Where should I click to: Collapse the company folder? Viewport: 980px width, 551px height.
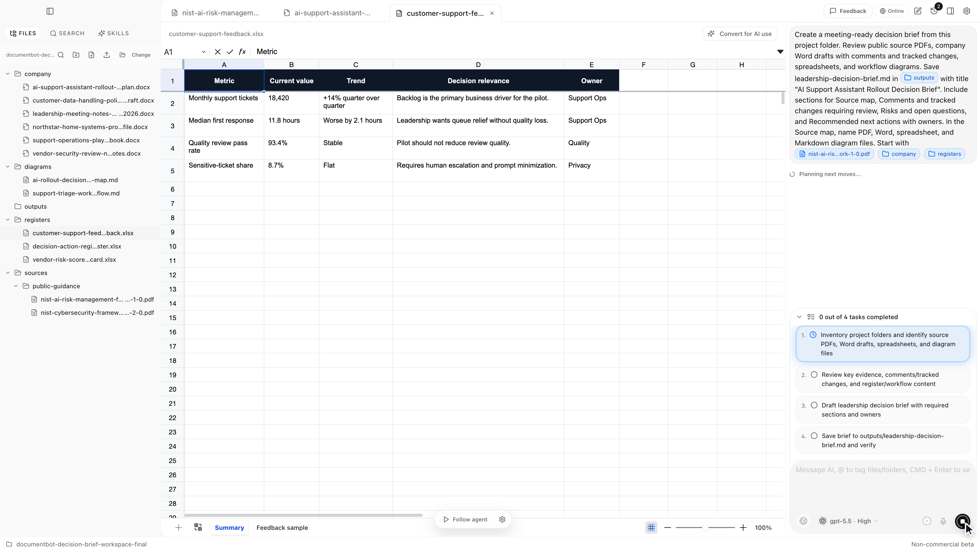point(8,74)
